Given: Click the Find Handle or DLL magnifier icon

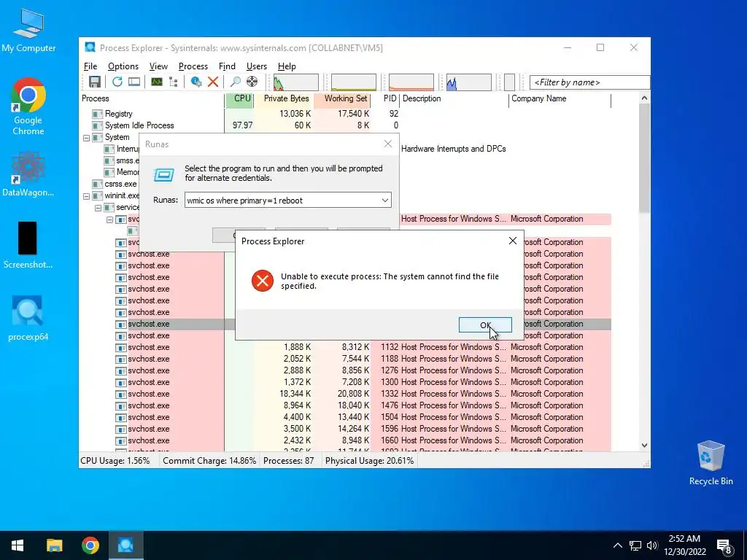Looking at the screenshot, I should click(x=236, y=82).
